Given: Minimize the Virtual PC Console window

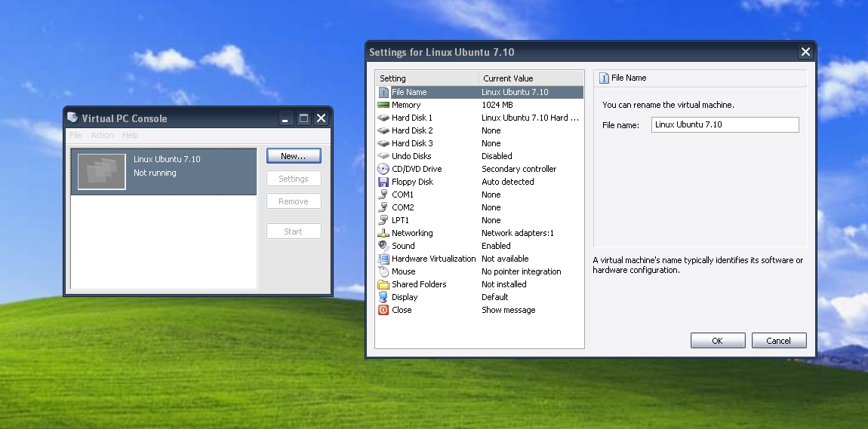Looking at the screenshot, I should pyautogui.click(x=285, y=118).
